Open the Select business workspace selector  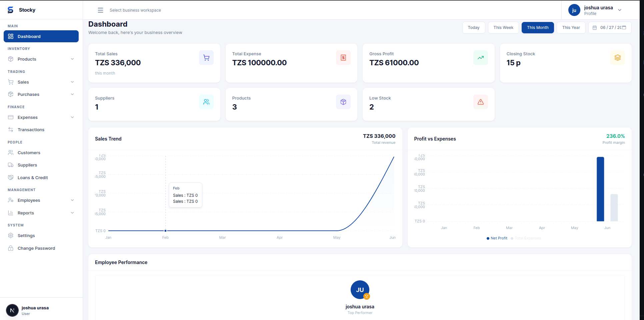coord(135,10)
